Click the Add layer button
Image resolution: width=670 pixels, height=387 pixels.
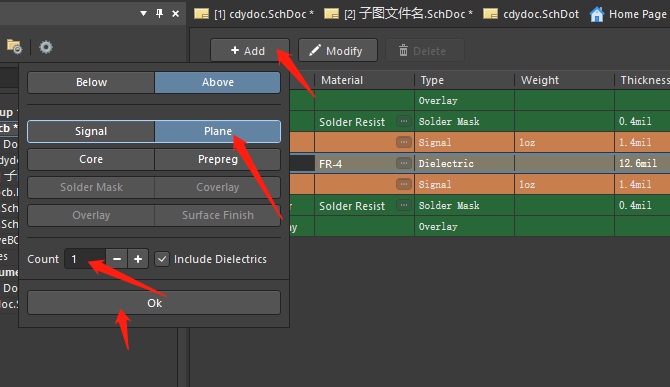[250, 51]
